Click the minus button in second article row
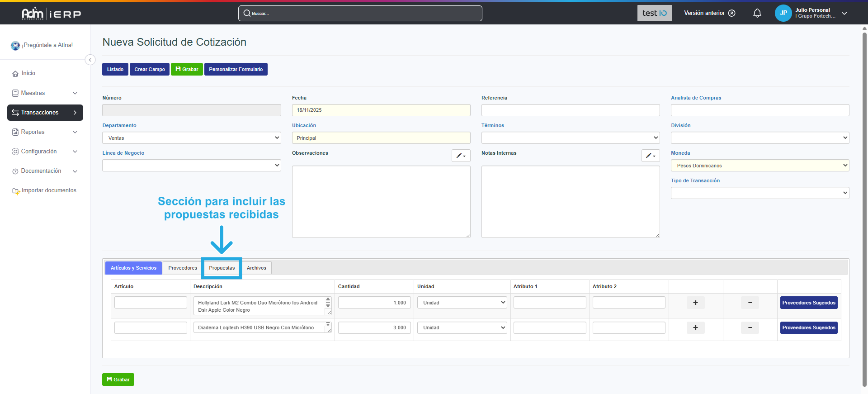This screenshot has width=868, height=394. point(750,328)
